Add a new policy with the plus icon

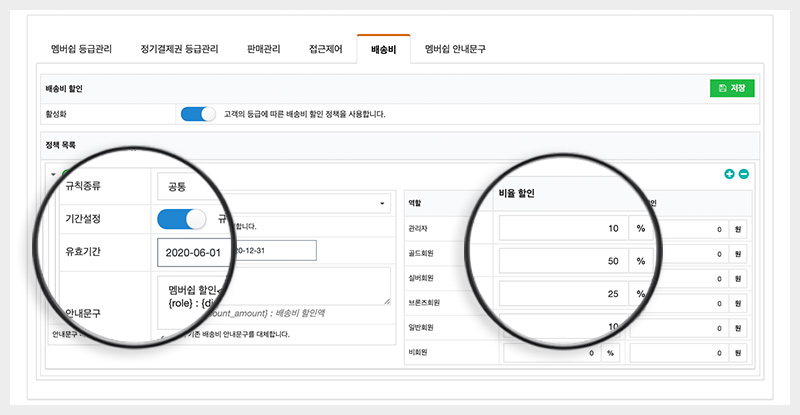coord(729,174)
